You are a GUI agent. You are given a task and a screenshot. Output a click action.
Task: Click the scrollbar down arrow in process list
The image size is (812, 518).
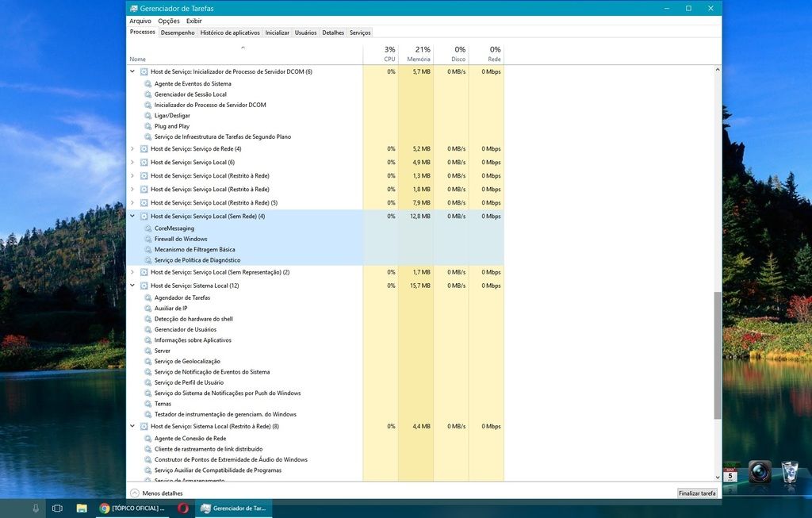point(718,477)
